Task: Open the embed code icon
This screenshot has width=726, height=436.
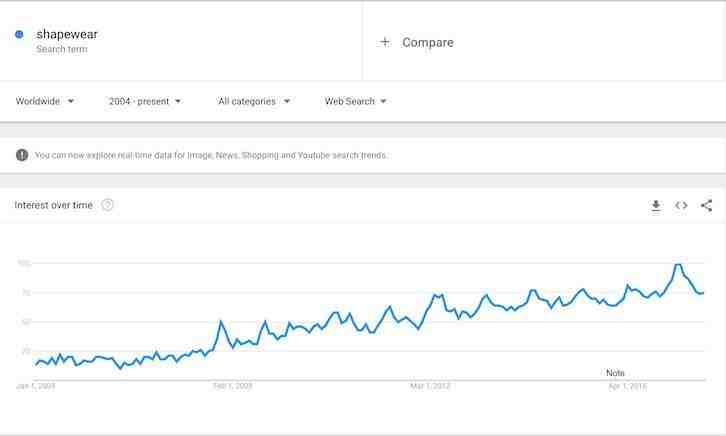Action: 681,206
